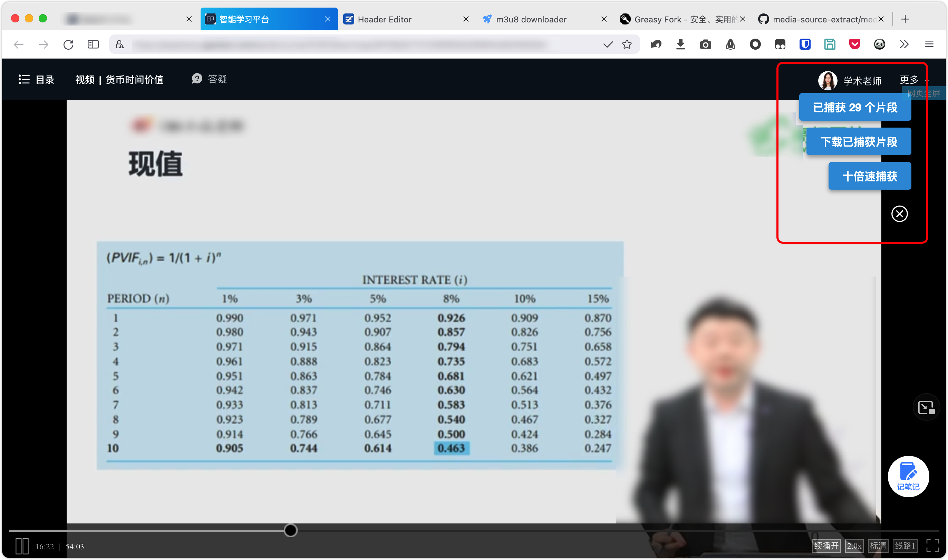Close the capture panel with circled X
This screenshot has height=560, width=948.
coord(899,214)
